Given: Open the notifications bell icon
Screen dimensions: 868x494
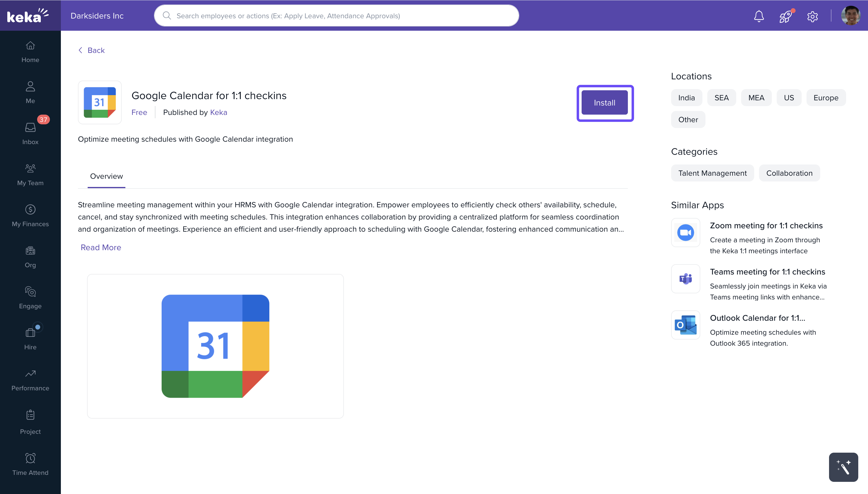Looking at the screenshot, I should [x=759, y=16].
